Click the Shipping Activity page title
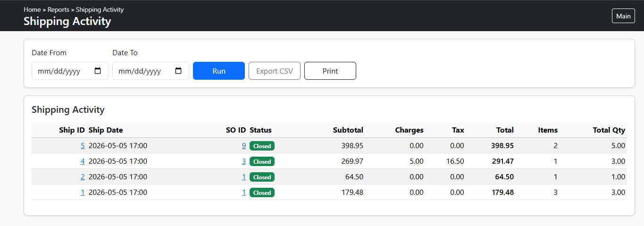 tap(67, 21)
